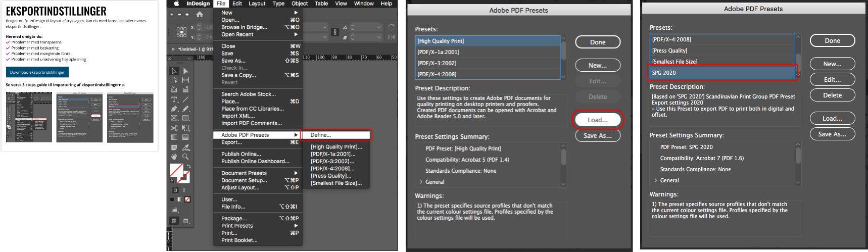The width and height of the screenshot is (868, 252).
Task: Open the Edit menu
Action: point(237,4)
